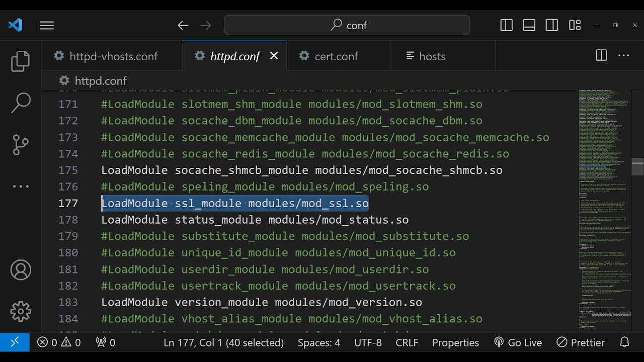Open editor More Actions menu
Screen dimensions: 644x362
point(624,56)
